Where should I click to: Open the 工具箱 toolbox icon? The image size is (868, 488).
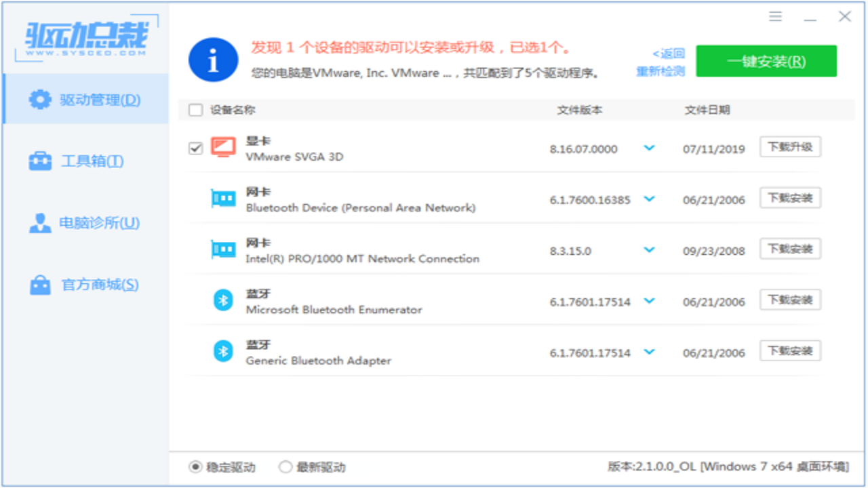pyautogui.click(x=40, y=159)
